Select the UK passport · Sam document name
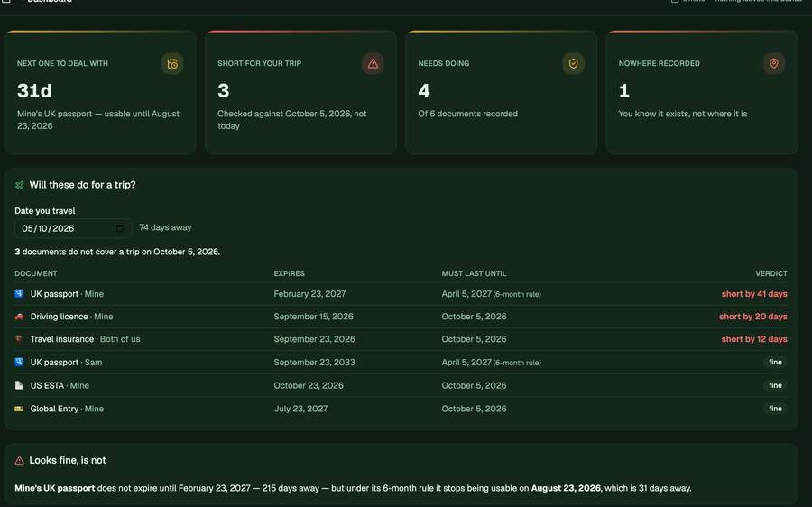The height and width of the screenshot is (507, 812). tap(66, 362)
